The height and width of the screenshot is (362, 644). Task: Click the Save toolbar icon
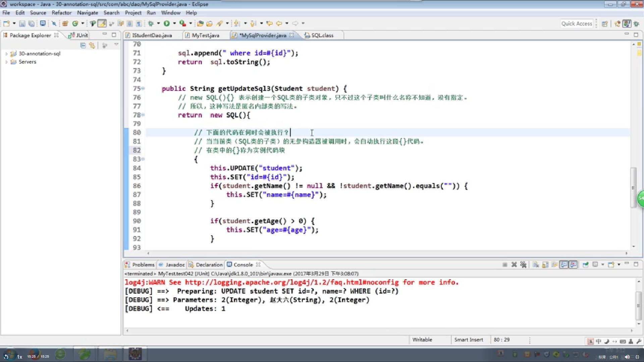pos(22,23)
